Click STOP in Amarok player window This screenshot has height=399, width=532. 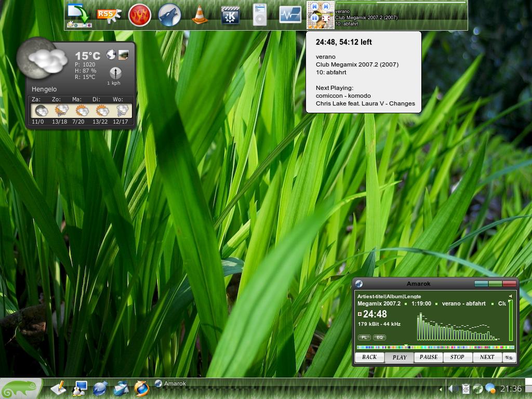click(457, 357)
